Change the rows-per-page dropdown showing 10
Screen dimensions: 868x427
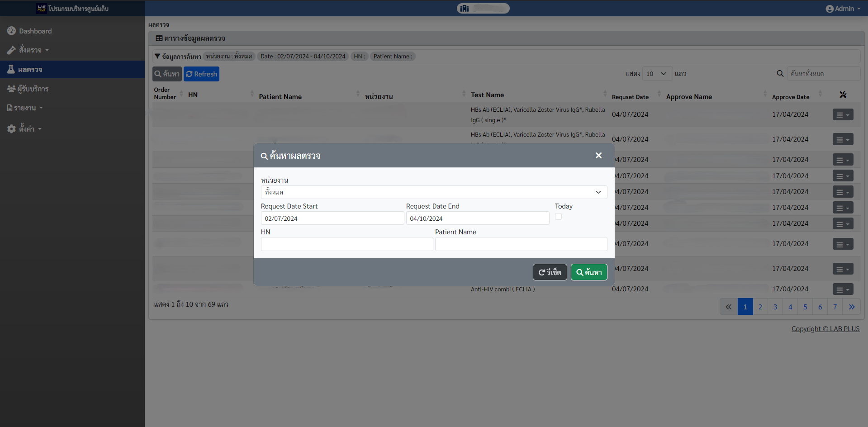pyautogui.click(x=656, y=74)
